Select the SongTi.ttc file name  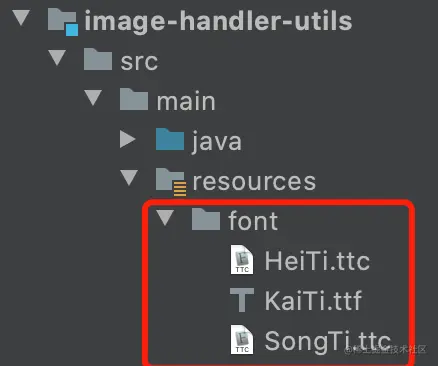[328, 341]
